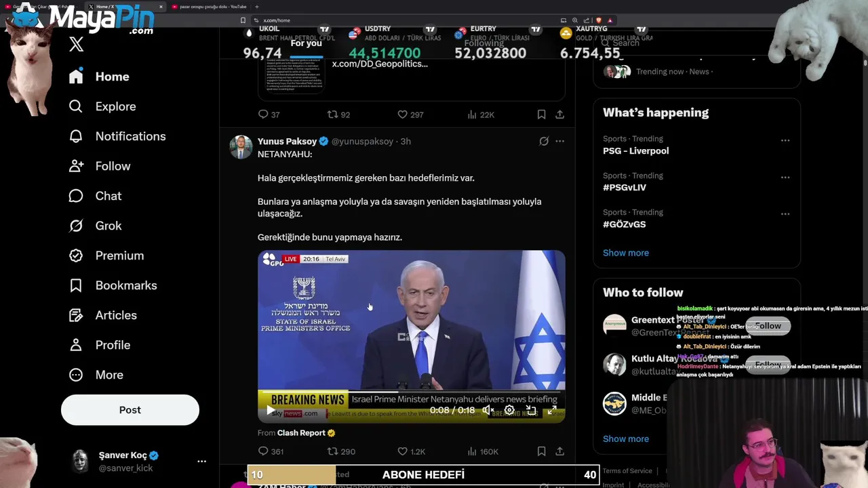
Task: Open the Explore page
Action: point(102,106)
